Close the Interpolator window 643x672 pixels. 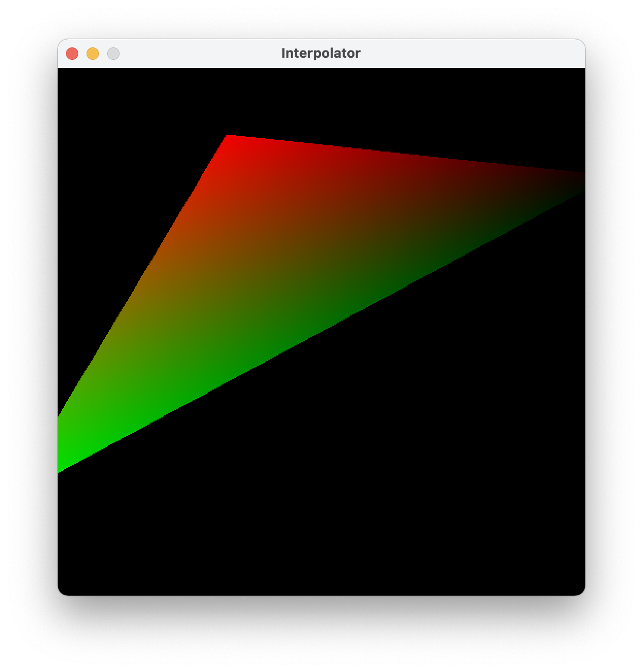72,54
